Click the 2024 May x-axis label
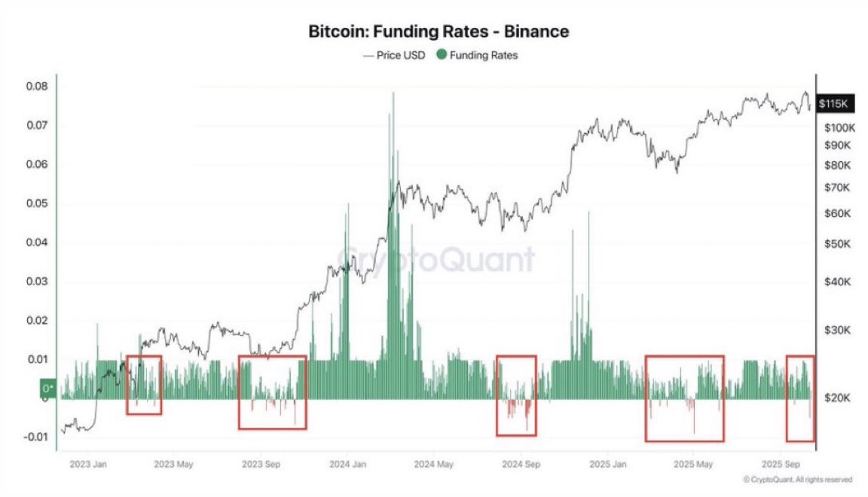 436,465
